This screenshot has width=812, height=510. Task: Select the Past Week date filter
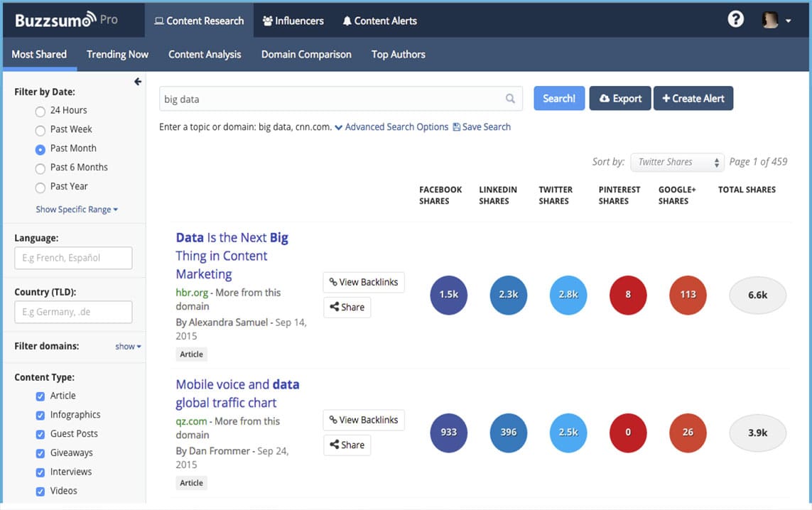click(x=40, y=129)
